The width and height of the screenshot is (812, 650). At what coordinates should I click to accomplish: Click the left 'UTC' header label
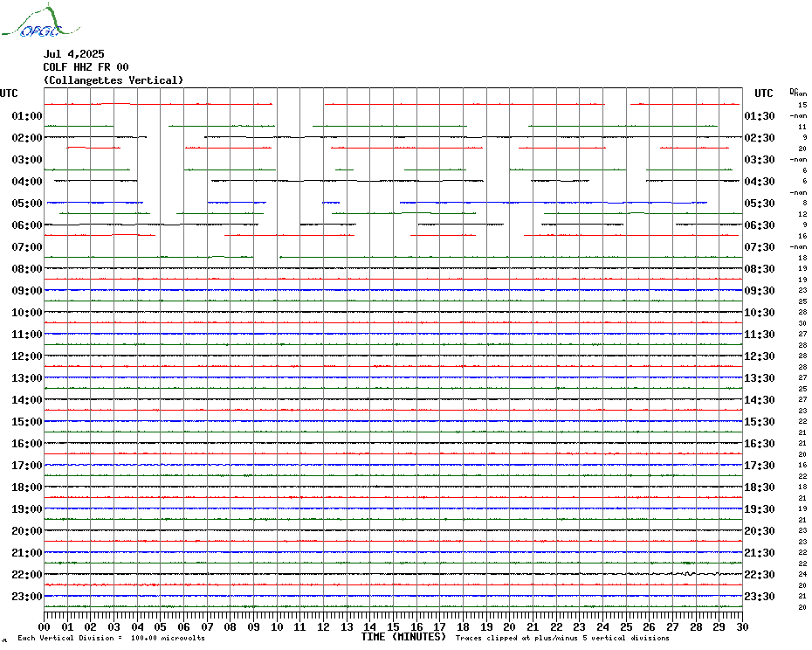9,93
